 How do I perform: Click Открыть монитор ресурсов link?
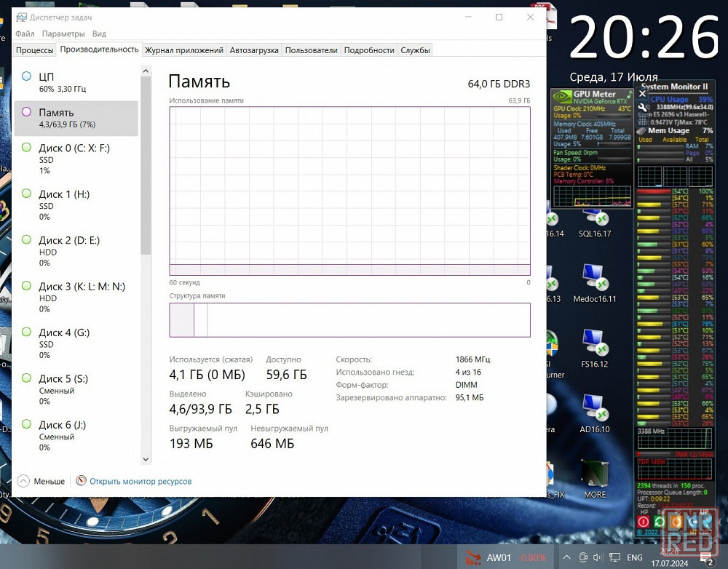(141, 481)
